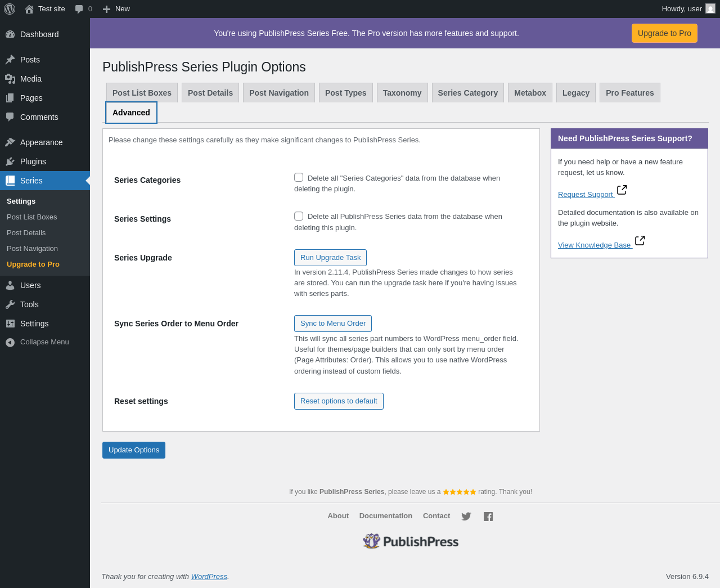This screenshot has height=588, width=720.
Task: Open the Documentation footer link
Action: pyautogui.click(x=386, y=516)
